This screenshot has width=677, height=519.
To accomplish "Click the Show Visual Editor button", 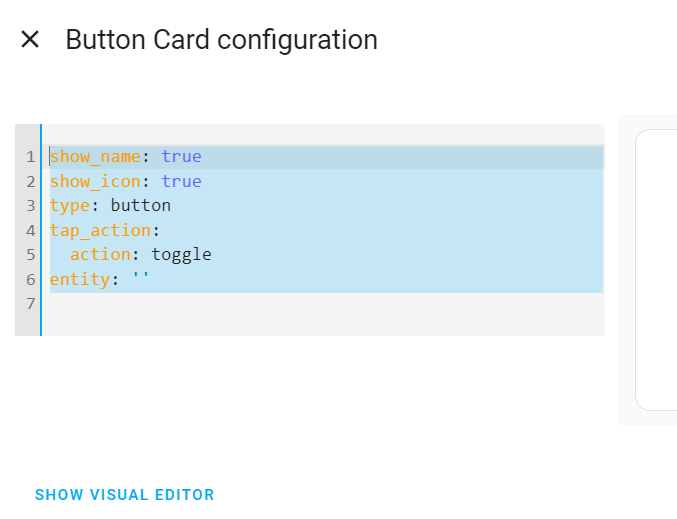I will [x=124, y=495].
